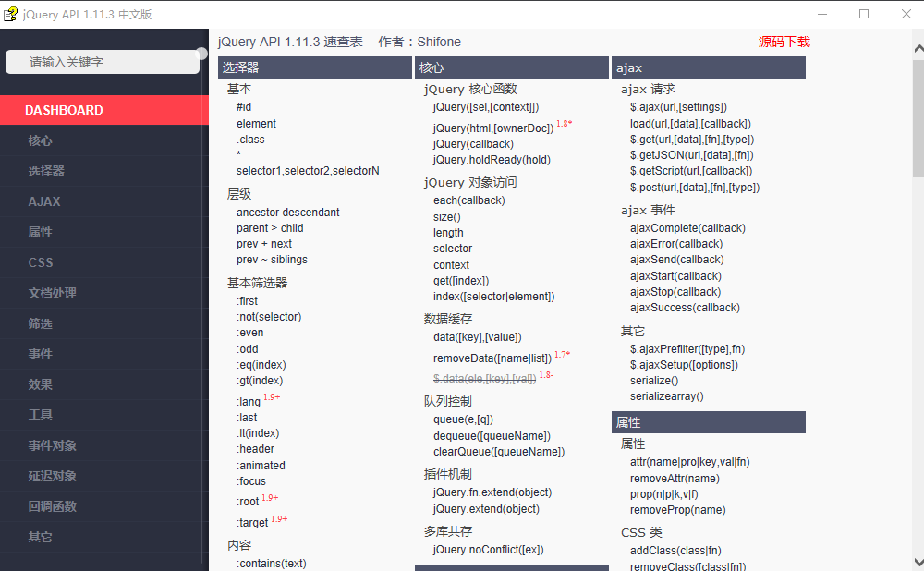The width and height of the screenshot is (924, 571).
Task: Open the :first filter selector doc
Action: (x=247, y=300)
